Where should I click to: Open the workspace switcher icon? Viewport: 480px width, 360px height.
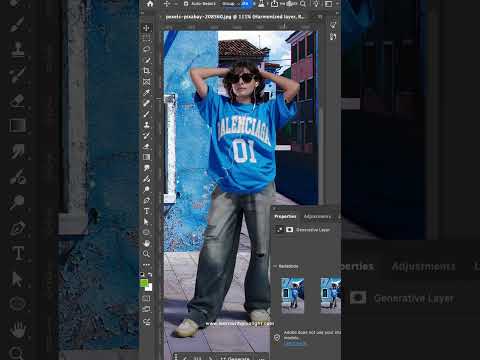tap(328, 4)
